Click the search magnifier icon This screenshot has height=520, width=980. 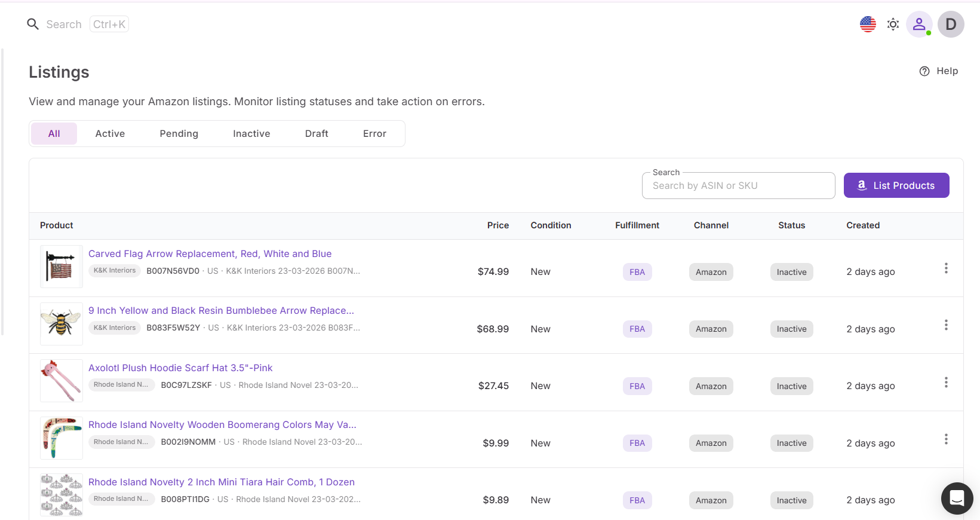33,24
